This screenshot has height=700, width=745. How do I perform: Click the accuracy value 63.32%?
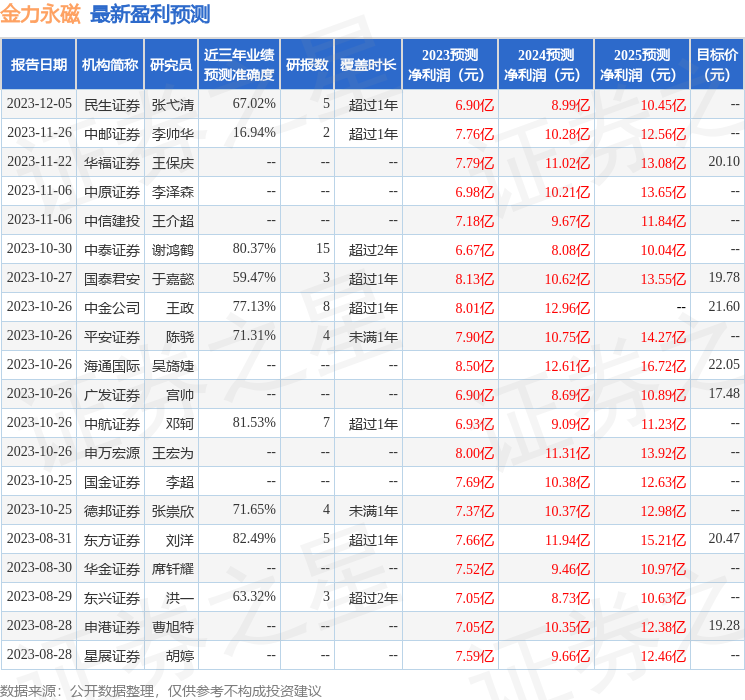pos(254,596)
